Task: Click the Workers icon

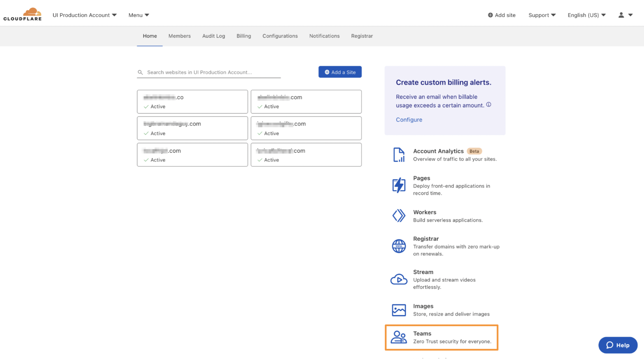Action: (x=399, y=216)
